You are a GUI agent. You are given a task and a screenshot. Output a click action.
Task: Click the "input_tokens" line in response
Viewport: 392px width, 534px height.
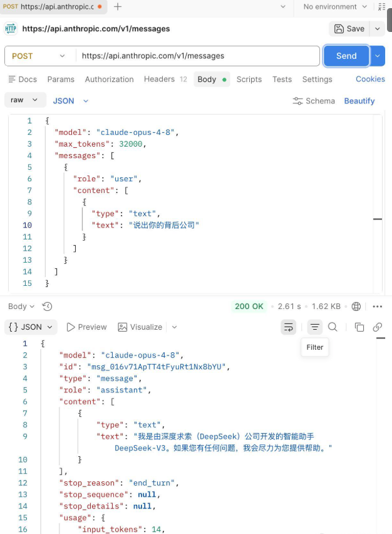121,529
